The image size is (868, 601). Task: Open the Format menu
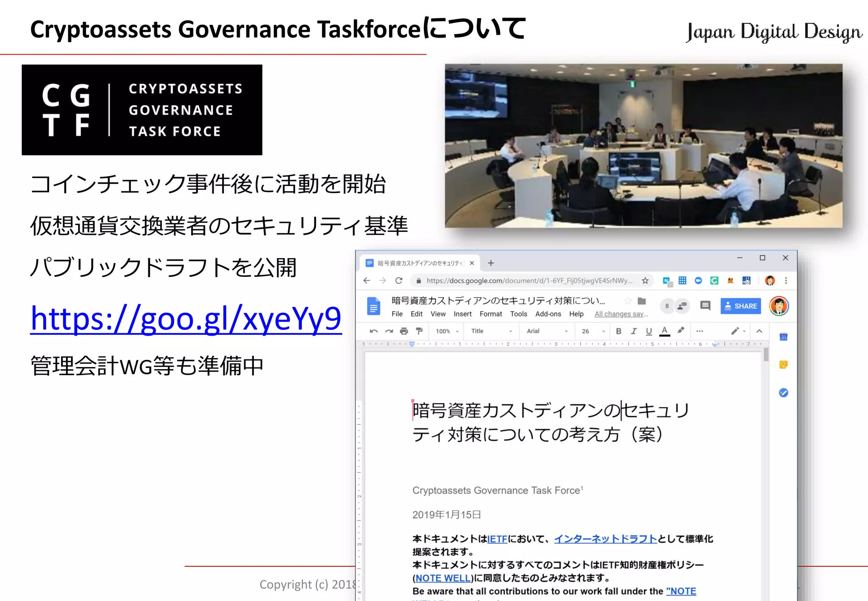(491, 314)
